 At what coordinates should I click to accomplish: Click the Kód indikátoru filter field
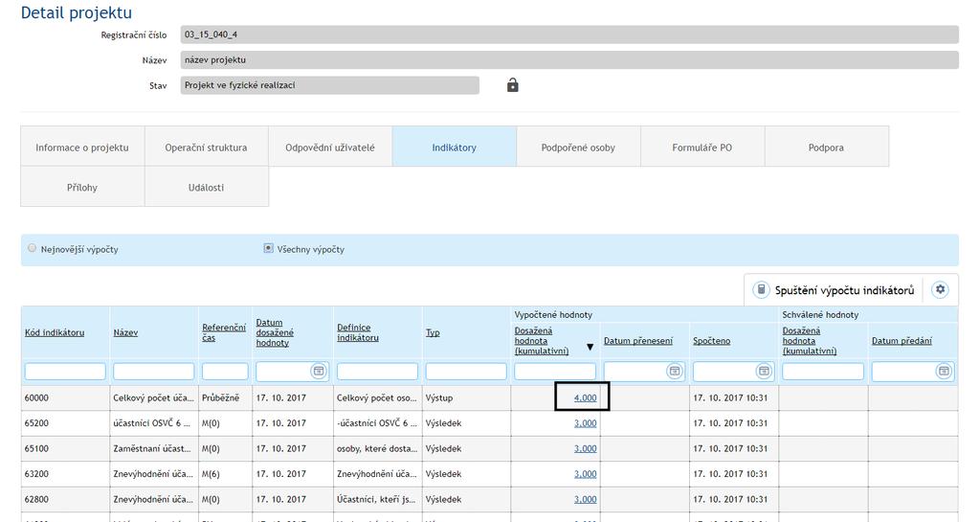tap(65, 372)
